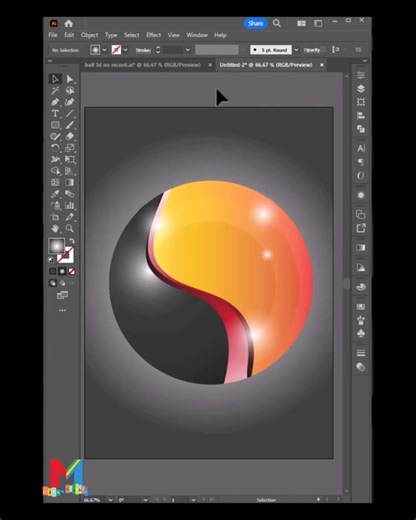
Task: Select the Shape Builder tool
Action: [x=55, y=171]
